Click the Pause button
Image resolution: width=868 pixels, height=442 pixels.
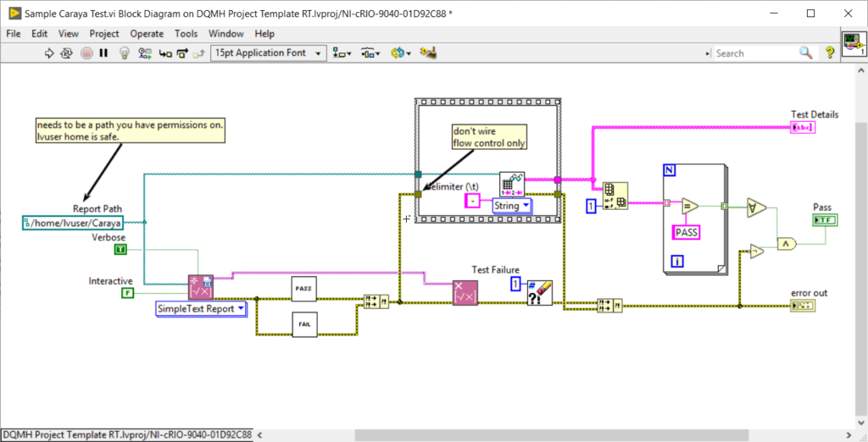click(103, 53)
